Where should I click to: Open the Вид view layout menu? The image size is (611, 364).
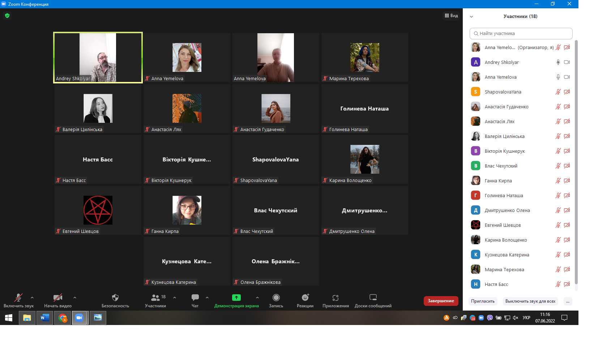pyautogui.click(x=451, y=16)
